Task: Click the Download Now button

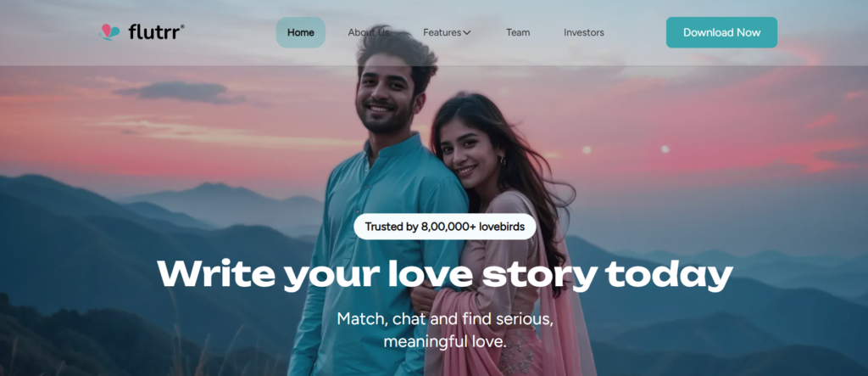Action: pos(721,32)
